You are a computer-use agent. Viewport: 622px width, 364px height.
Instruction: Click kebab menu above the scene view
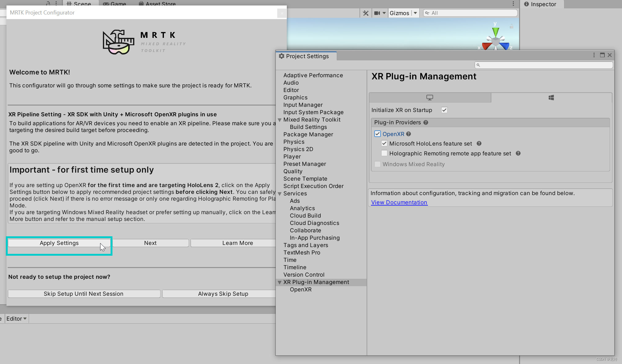pos(513,4)
